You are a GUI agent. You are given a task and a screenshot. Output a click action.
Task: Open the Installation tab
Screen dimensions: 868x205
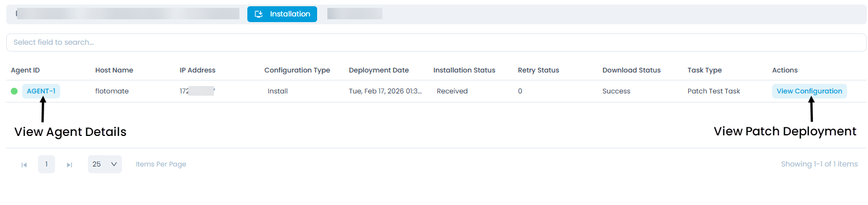pyautogui.click(x=282, y=14)
